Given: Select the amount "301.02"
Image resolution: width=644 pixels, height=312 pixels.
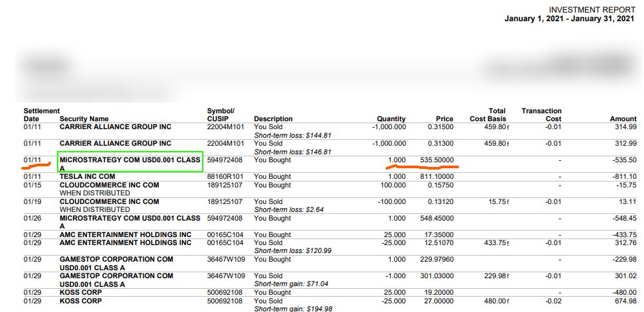Looking at the screenshot, I should click(x=626, y=276).
